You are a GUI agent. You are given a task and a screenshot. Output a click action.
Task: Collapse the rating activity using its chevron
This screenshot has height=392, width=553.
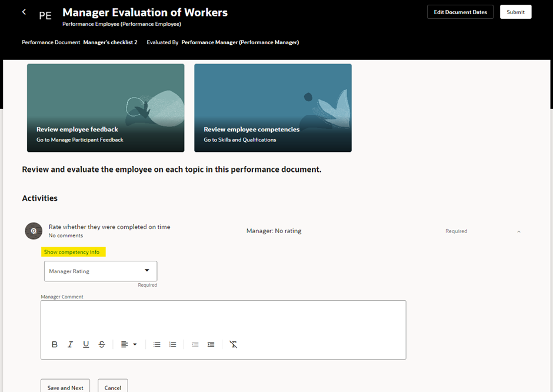[x=518, y=231]
